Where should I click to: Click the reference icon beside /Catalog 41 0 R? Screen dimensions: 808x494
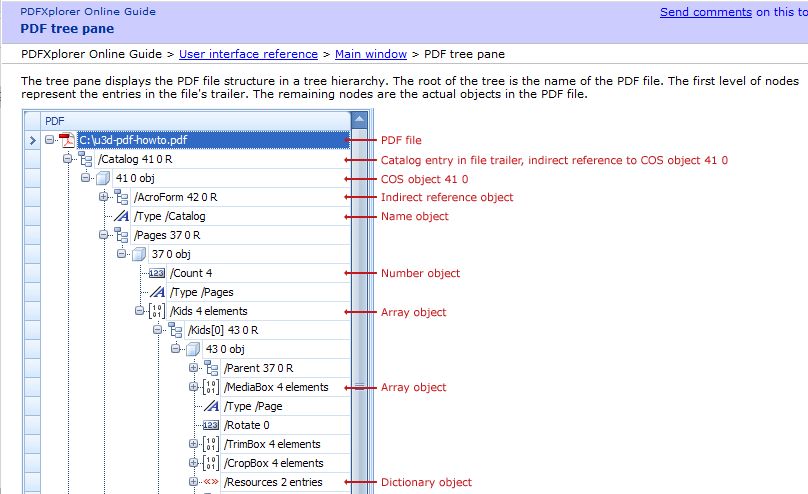point(86,159)
